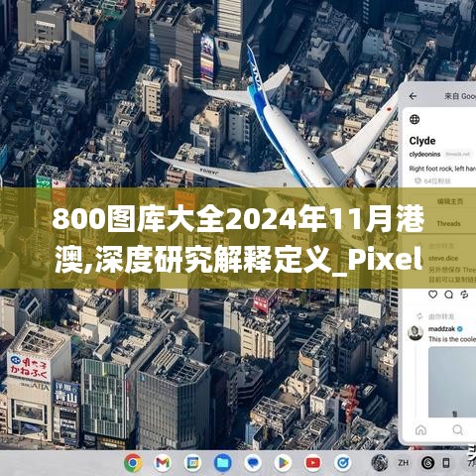Open the Threads icon in shelf tray
This screenshot has width=476, height=476.
tap(427, 463)
